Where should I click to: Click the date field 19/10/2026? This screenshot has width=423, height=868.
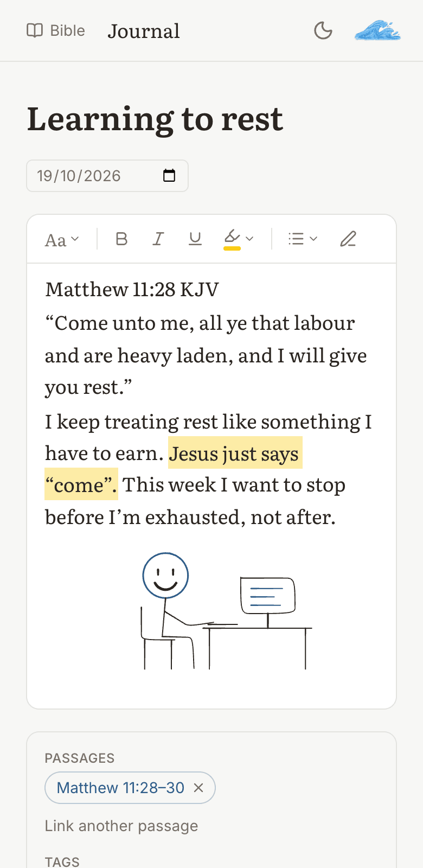[107, 176]
